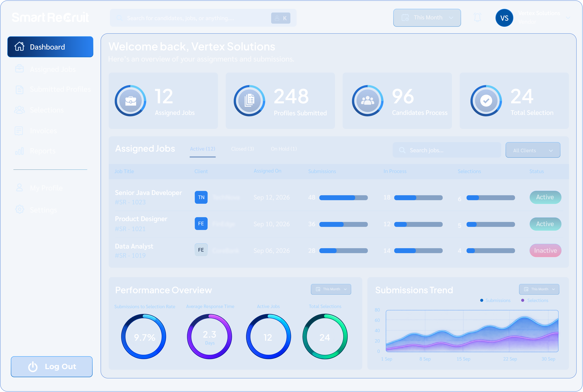
Task: Click the TN client badge
Action: pos(201,197)
